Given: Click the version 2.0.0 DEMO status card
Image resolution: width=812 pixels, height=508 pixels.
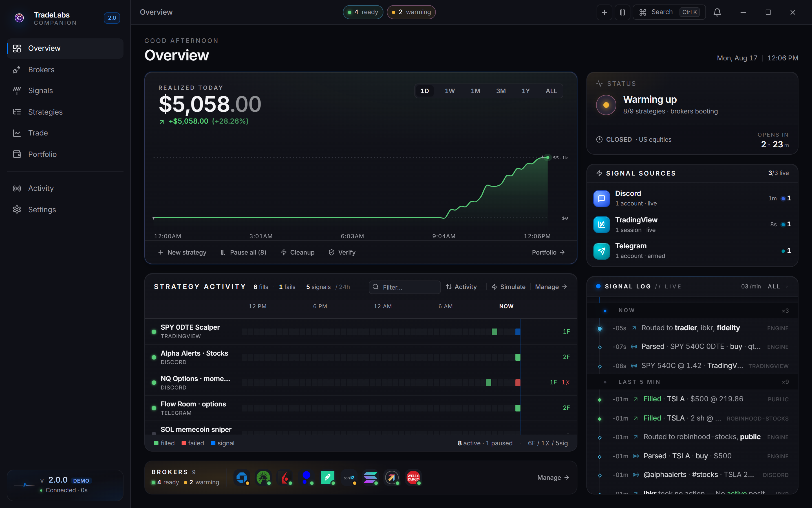Looking at the screenshot, I should point(65,485).
